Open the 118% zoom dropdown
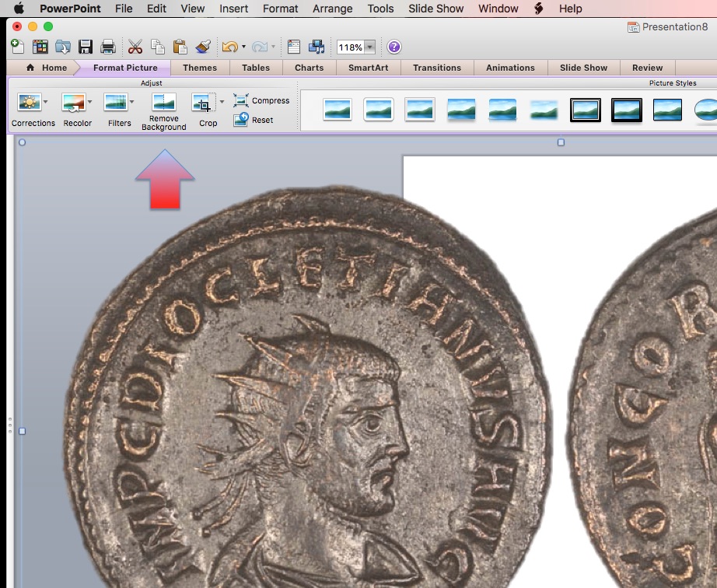 click(x=369, y=47)
